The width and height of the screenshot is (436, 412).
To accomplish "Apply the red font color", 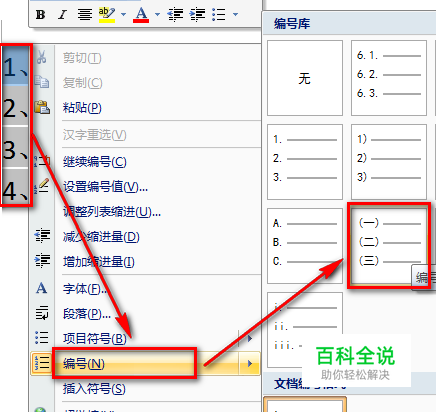I will tap(141, 15).
